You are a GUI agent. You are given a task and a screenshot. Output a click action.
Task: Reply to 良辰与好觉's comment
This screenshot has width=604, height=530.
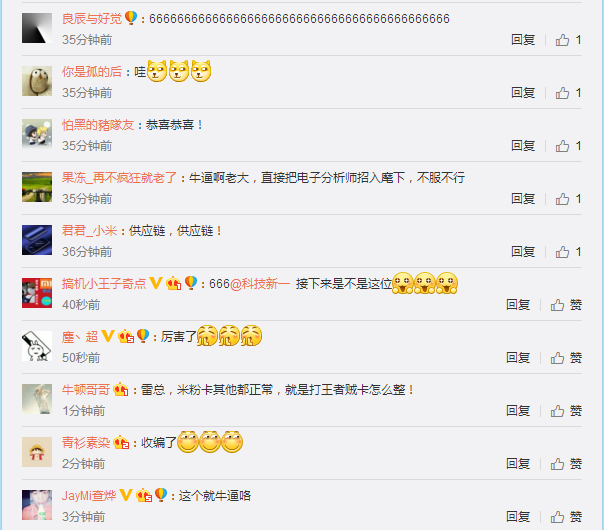(523, 40)
